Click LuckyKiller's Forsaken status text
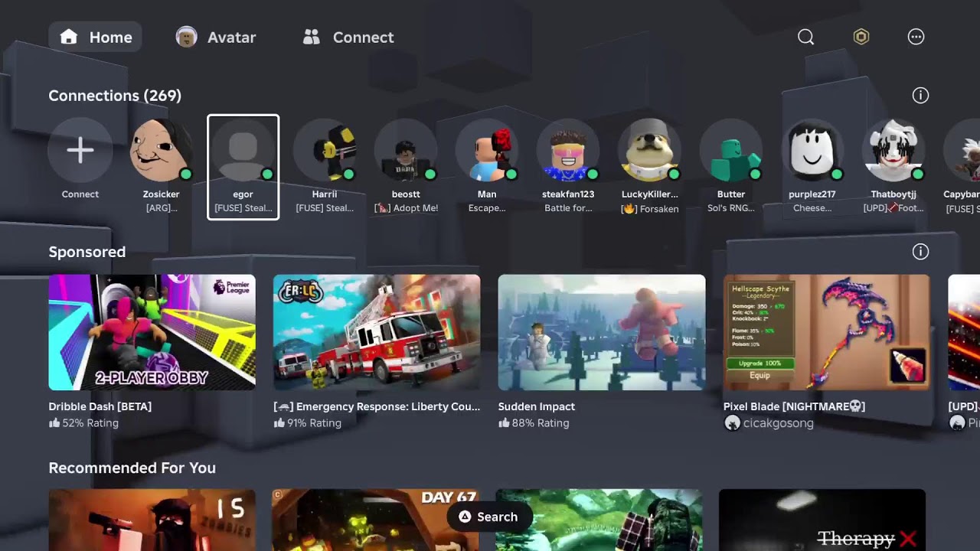This screenshot has height=551, width=980. 650,208
